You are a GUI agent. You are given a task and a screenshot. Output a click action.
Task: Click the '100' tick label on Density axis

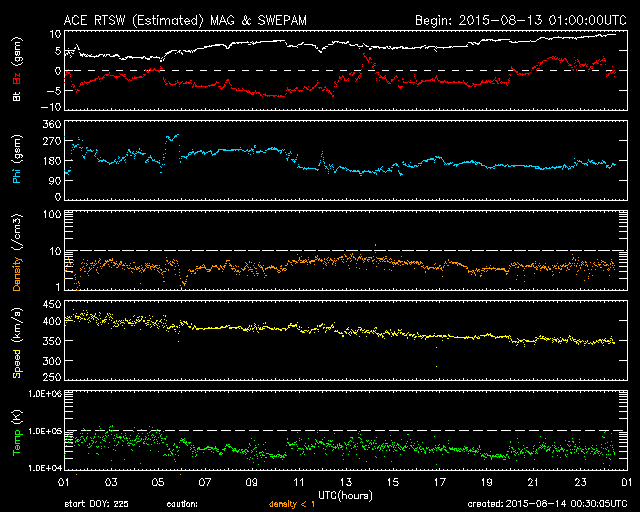52,214
